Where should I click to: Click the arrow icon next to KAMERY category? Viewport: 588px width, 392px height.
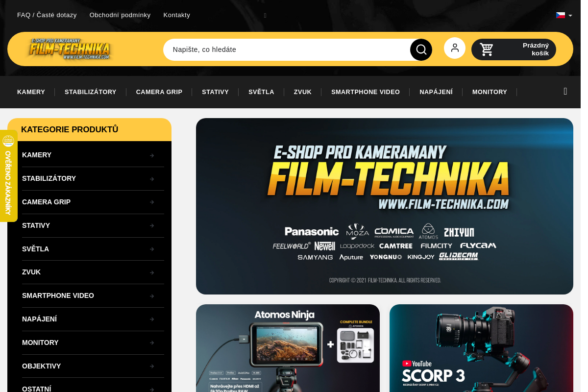(152, 155)
